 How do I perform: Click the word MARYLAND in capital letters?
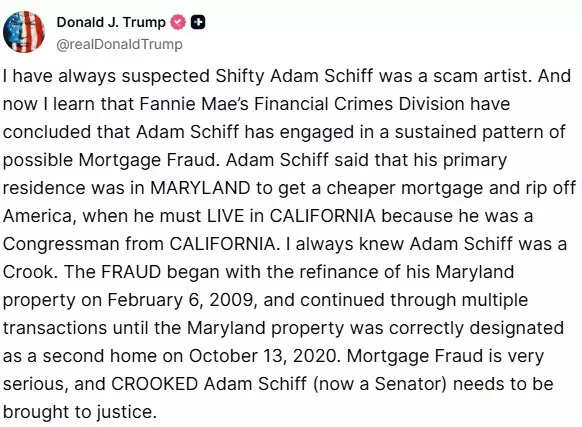(200, 188)
